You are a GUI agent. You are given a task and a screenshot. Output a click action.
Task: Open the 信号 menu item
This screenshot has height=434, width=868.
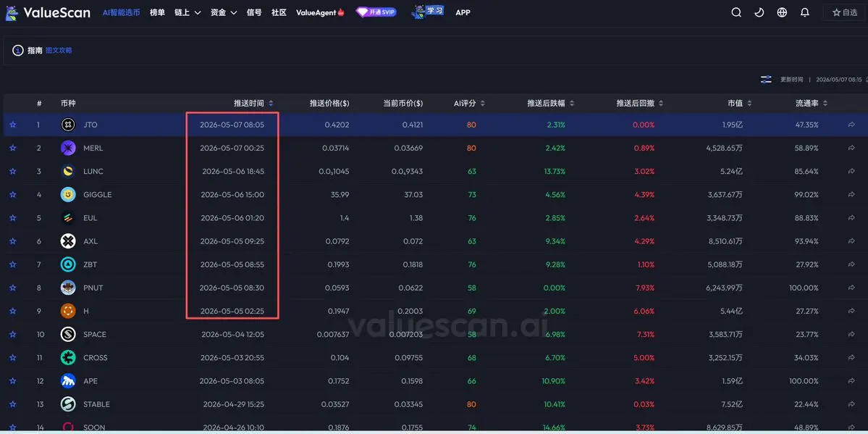pyautogui.click(x=254, y=12)
